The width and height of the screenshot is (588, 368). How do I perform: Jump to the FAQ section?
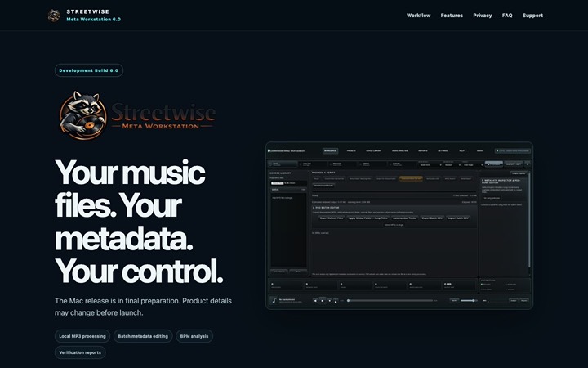click(x=507, y=16)
